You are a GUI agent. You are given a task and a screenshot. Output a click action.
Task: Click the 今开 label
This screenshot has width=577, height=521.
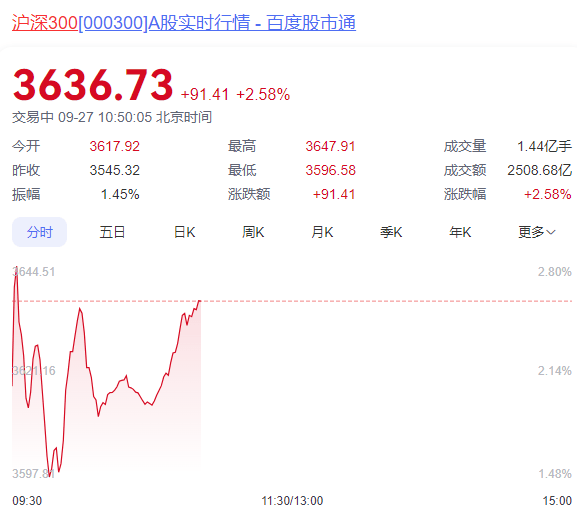(x=26, y=146)
